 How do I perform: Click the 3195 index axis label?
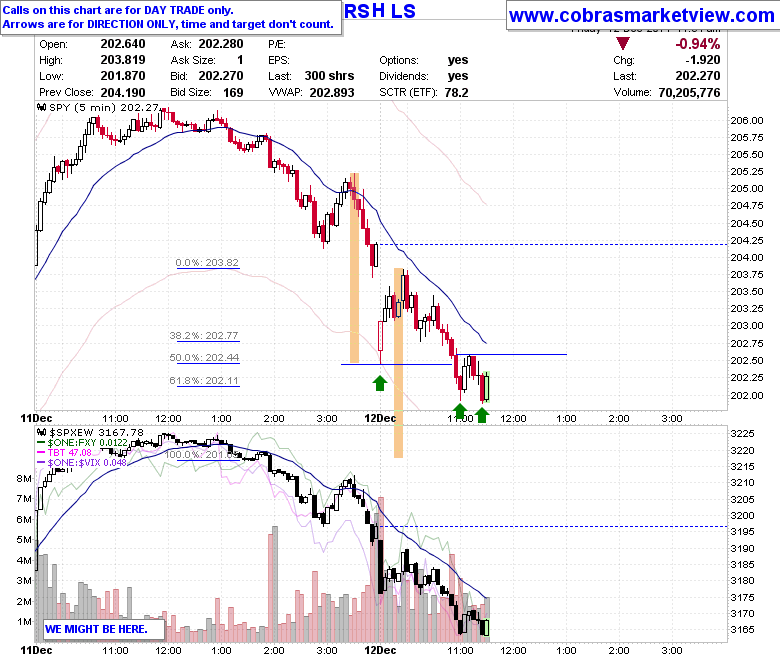742,532
